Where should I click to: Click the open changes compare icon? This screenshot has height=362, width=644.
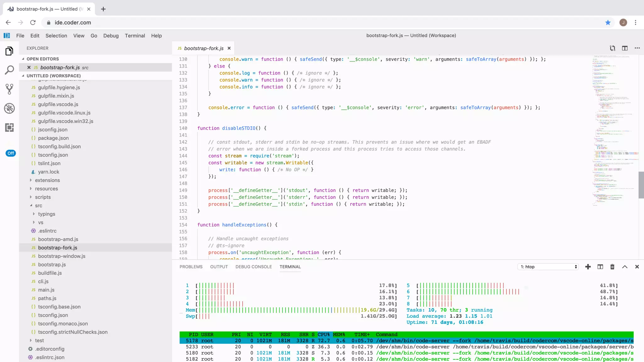(x=612, y=48)
